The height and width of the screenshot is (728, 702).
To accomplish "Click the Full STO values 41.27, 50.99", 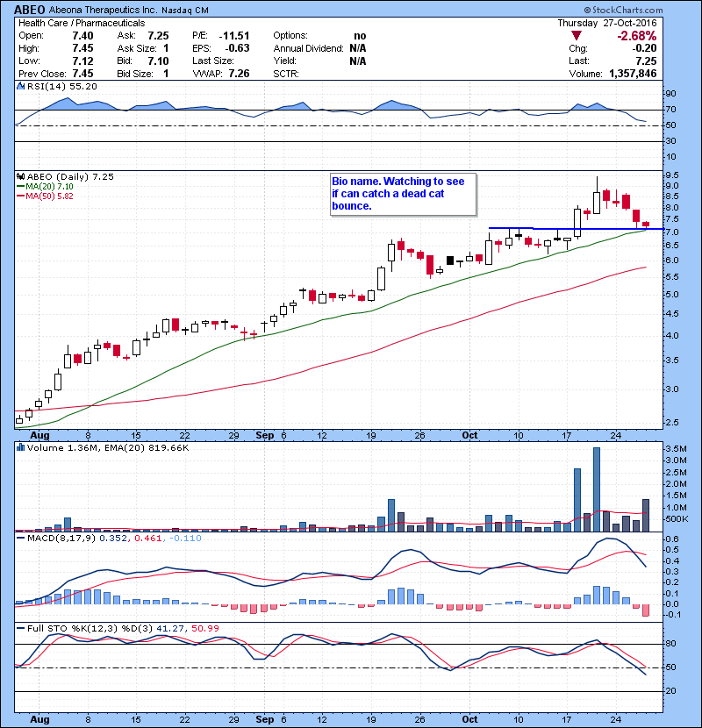I will (187, 628).
